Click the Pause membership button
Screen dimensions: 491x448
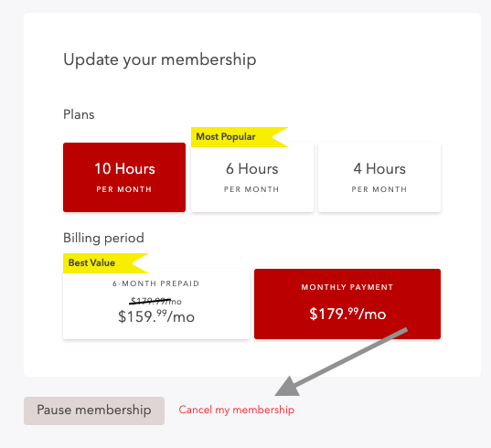point(94,411)
